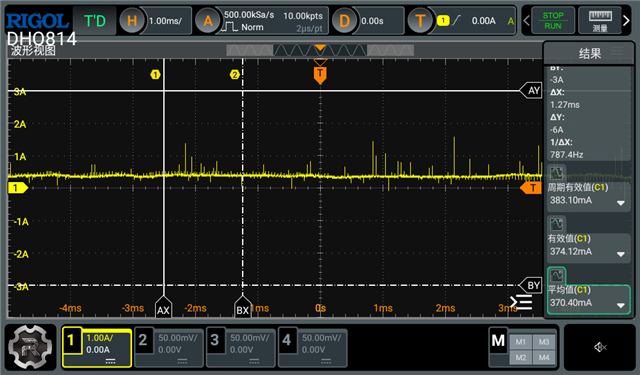Expand the 370.40mA average dropdown arrow

pyautogui.click(x=621, y=305)
